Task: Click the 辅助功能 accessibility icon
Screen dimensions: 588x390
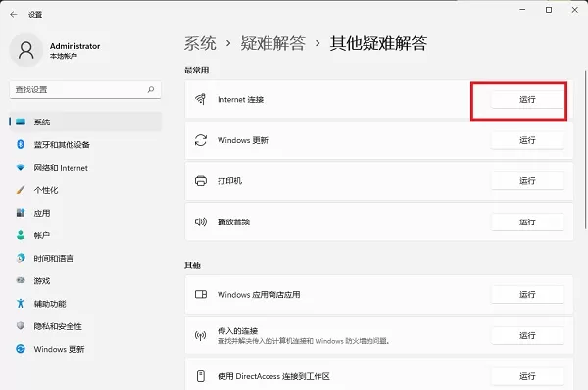Action: tap(21, 304)
